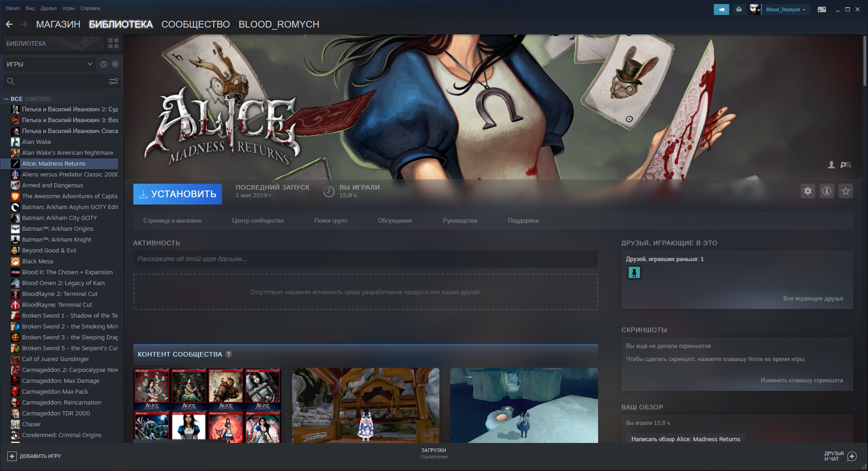Viewport: 868px width, 471px height.
Task: Open the Steam menu
Action: point(13,8)
